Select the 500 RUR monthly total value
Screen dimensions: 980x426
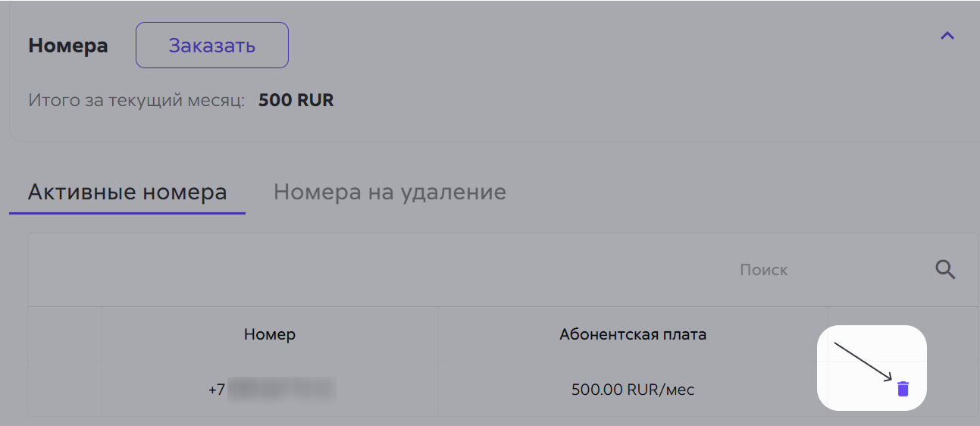tap(296, 100)
